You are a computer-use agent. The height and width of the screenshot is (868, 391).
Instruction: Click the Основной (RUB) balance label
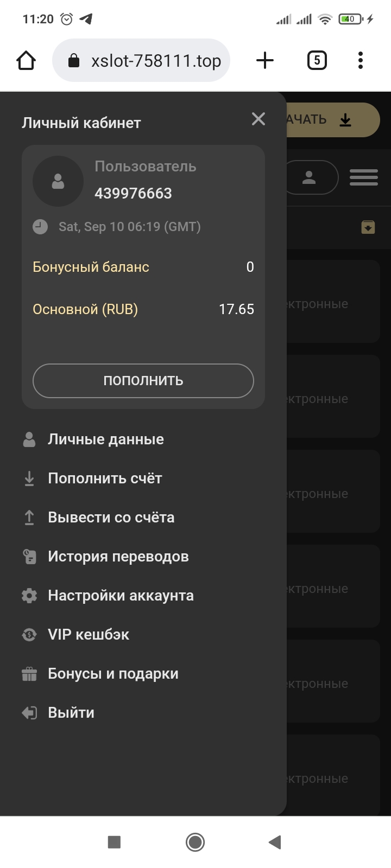pos(85,309)
